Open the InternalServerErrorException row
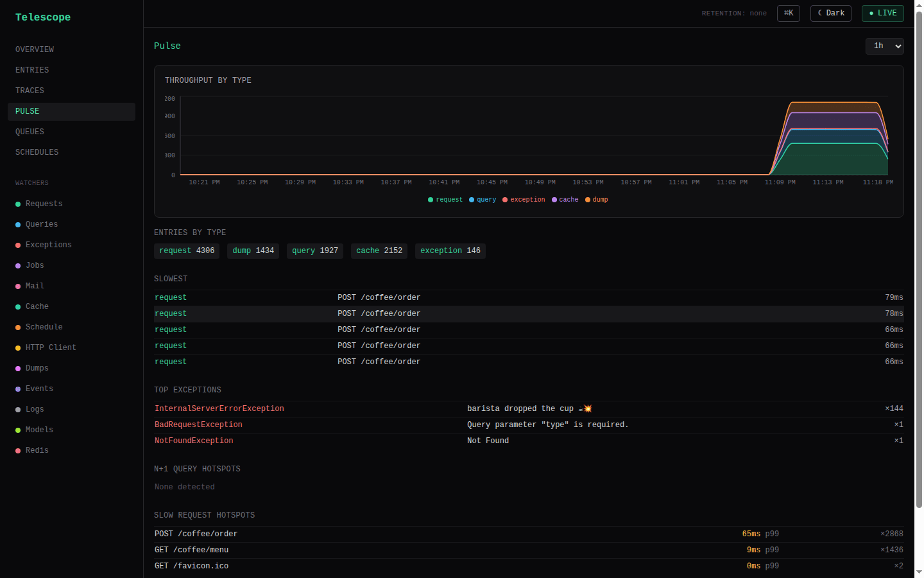 [x=529, y=409]
